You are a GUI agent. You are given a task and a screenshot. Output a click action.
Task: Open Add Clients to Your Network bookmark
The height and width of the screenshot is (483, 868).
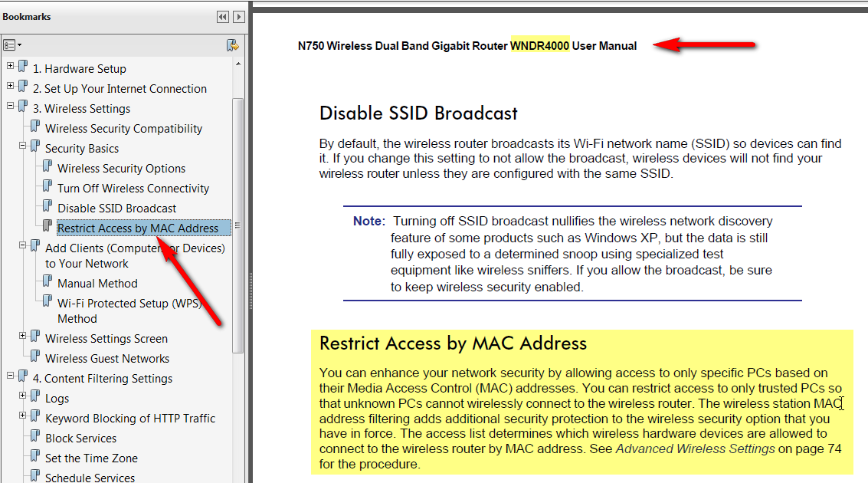coord(135,255)
